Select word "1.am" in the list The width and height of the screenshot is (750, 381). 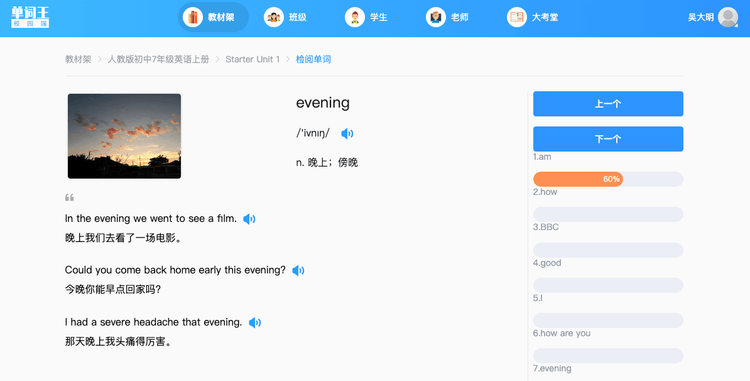[542, 157]
